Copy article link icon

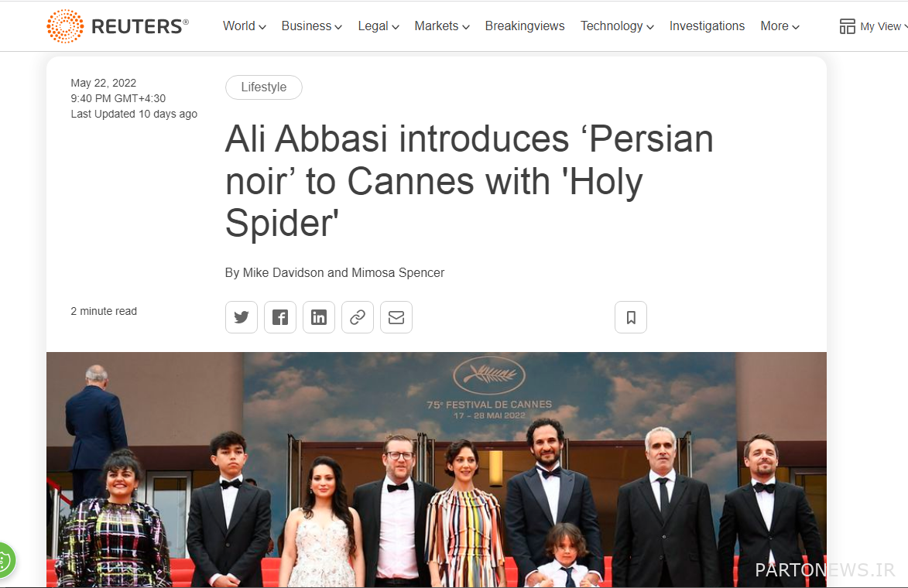pyautogui.click(x=358, y=317)
